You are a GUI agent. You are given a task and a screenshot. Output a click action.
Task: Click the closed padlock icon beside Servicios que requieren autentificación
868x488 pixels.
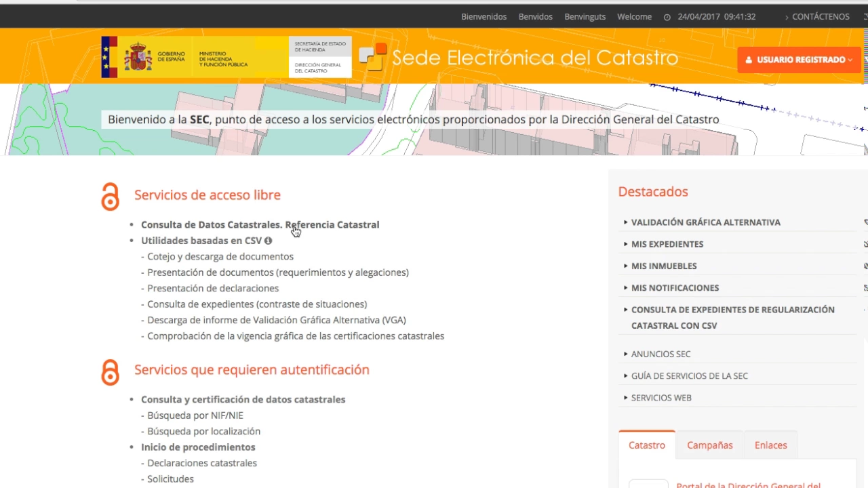coord(110,372)
